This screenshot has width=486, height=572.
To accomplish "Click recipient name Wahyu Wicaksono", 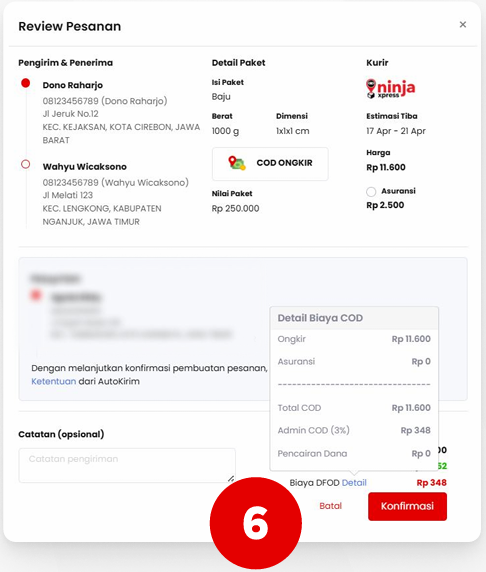I will [85, 167].
